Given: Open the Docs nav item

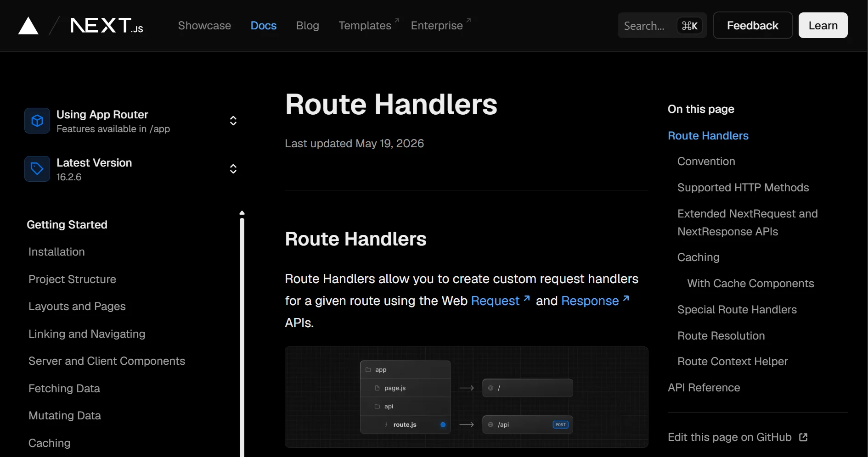Looking at the screenshot, I should pyautogui.click(x=264, y=26).
